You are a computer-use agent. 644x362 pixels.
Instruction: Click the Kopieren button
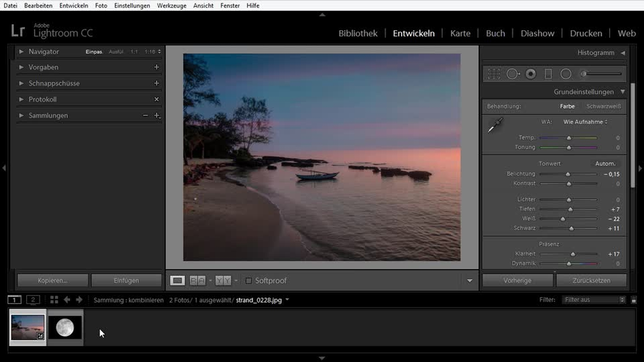[53, 281]
